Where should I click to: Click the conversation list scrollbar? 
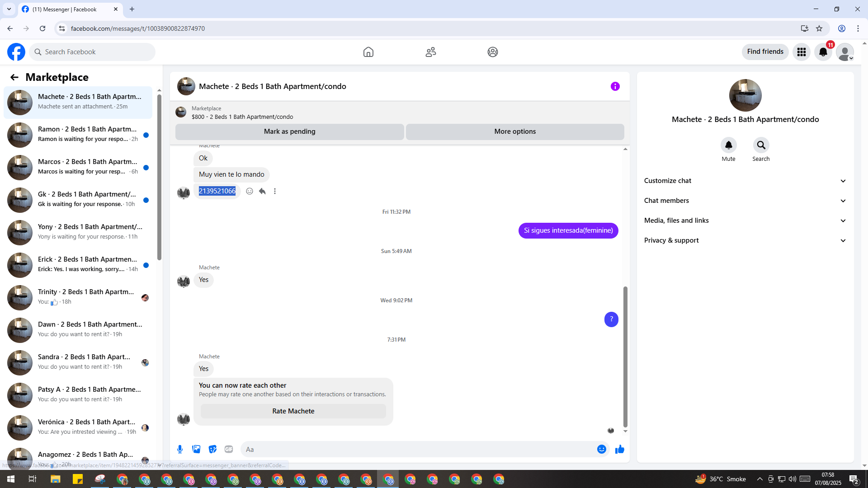pyautogui.click(x=159, y=176)
